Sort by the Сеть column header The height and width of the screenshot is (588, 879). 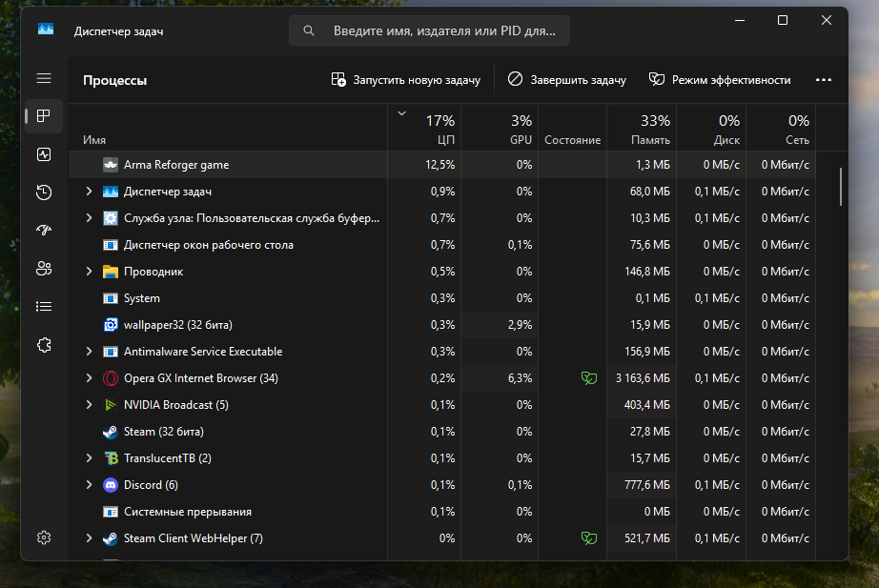(x=781, y=128)
